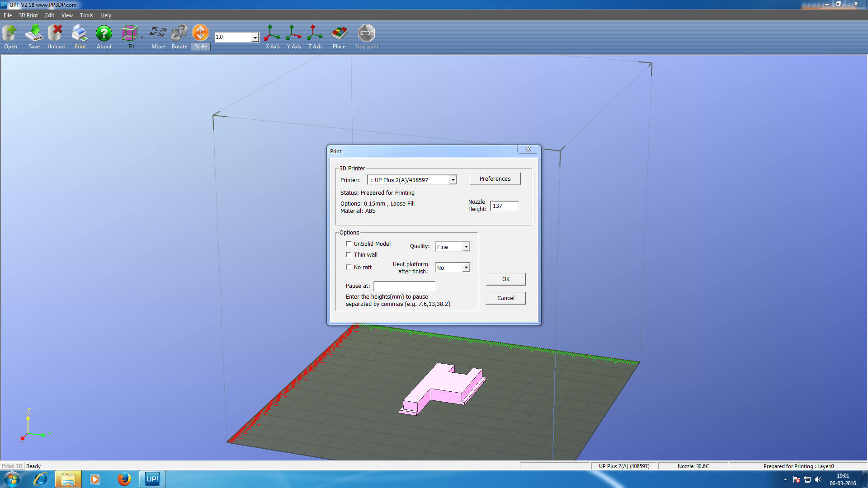Click the Stop print icon

pyautogui.click(x=367, y=37)
